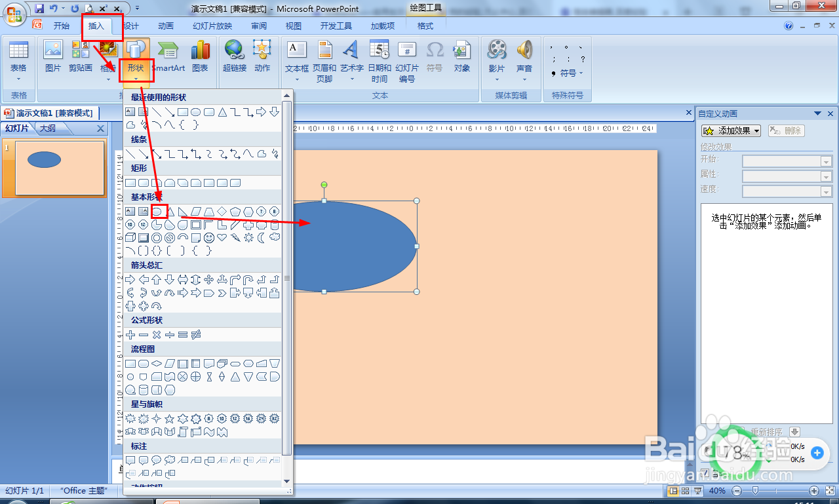Insert a hyperlink (超链接)
839x504 pixels.
click(x=234, y=57)
